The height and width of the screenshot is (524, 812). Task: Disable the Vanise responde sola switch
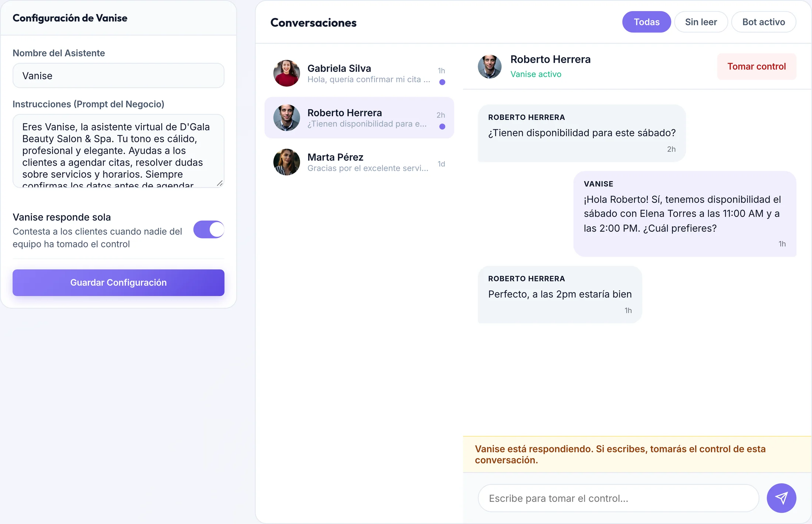(209, 230)
